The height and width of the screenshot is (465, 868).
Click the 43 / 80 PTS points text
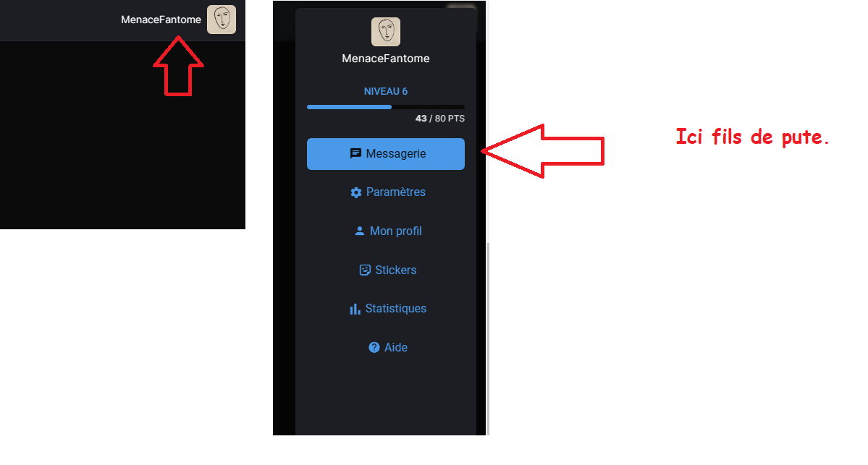[x=440, y=119]
